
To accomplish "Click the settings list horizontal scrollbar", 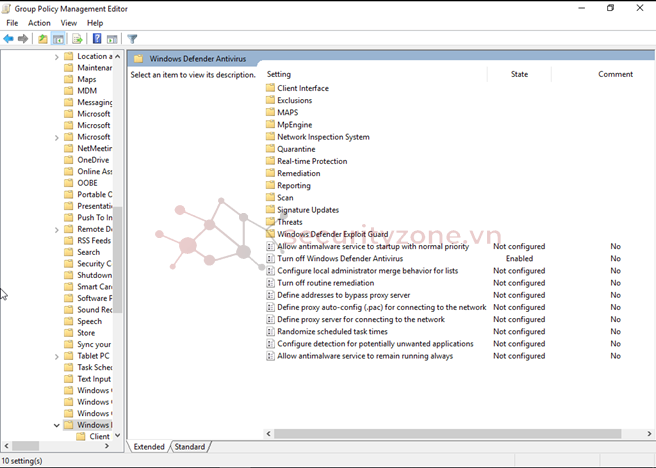I will coord(448,434).
